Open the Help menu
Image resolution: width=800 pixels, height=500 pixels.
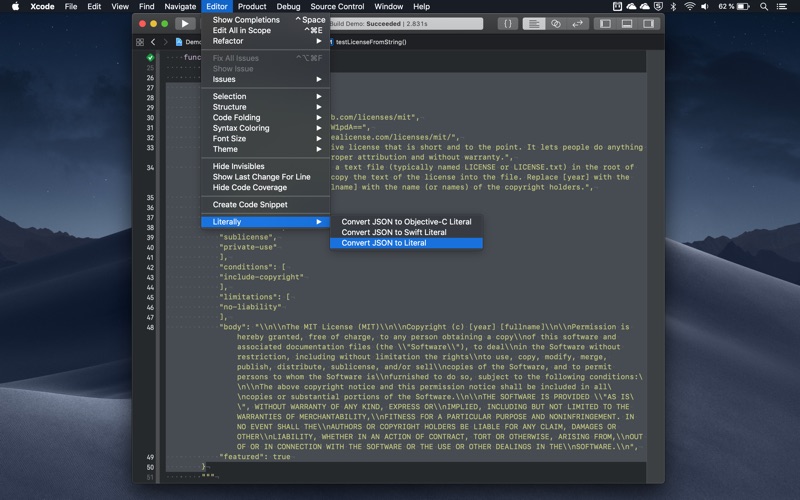[421, 6]
